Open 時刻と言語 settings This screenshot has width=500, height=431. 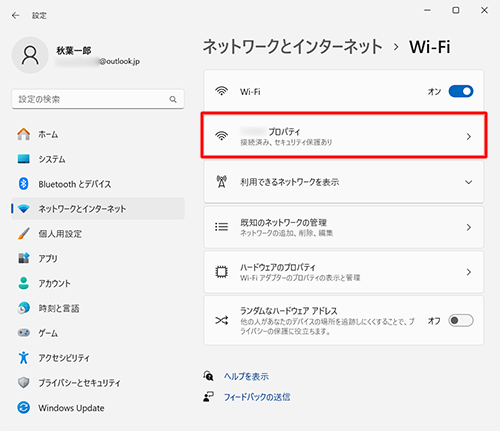pyautogui.click(x=98, y=308)
